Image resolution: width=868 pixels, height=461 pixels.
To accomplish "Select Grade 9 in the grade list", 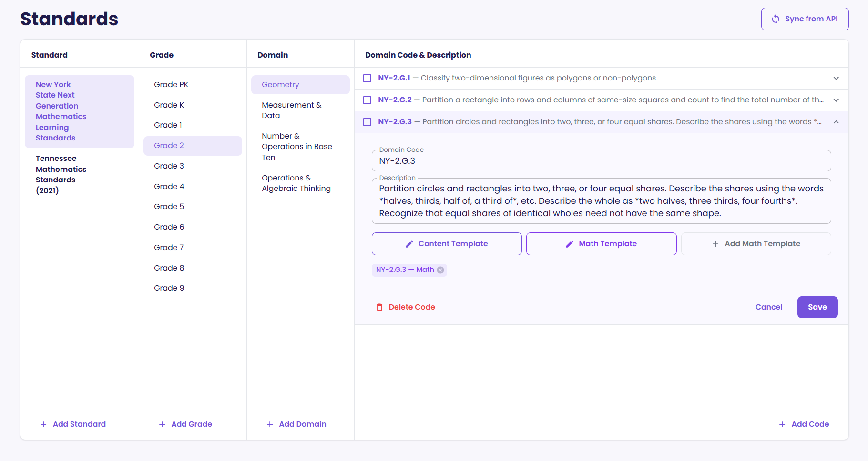I will [x=193, y=288].
